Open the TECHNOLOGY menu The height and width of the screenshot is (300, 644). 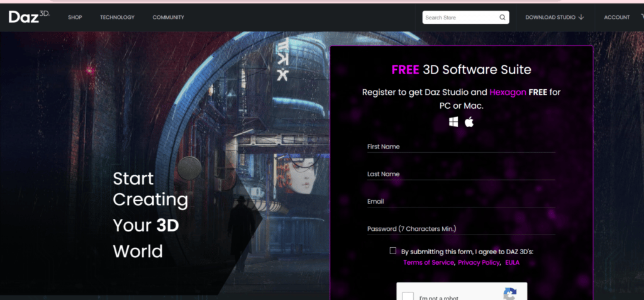117,17
